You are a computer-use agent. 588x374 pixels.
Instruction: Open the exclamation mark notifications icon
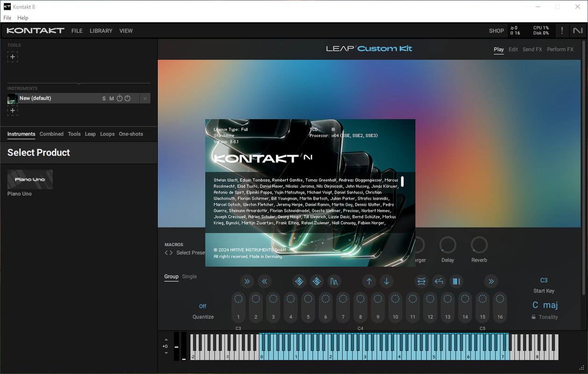pos(562,30)
